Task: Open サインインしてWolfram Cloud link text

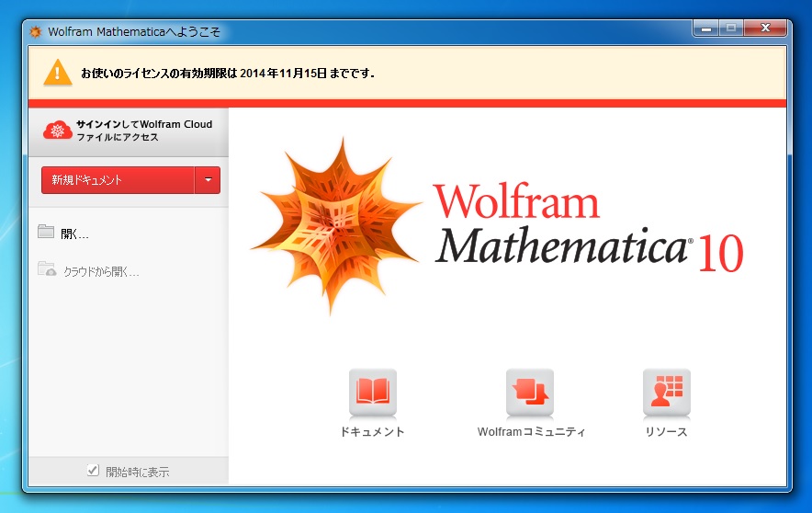Action: pyautogui.click(x=144, y=131)
